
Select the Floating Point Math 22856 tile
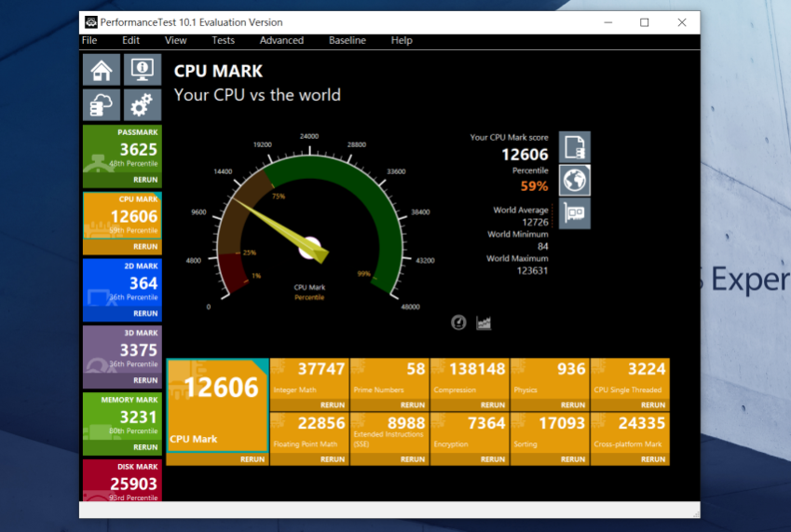309,432
